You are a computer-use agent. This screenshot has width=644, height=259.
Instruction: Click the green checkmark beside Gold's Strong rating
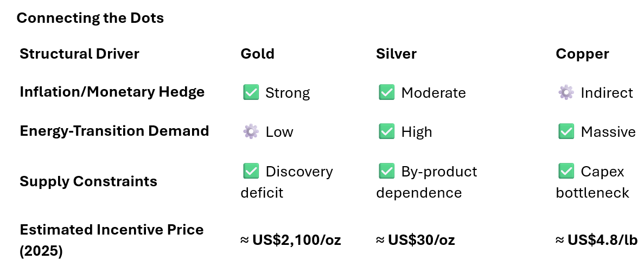[251, 92]
